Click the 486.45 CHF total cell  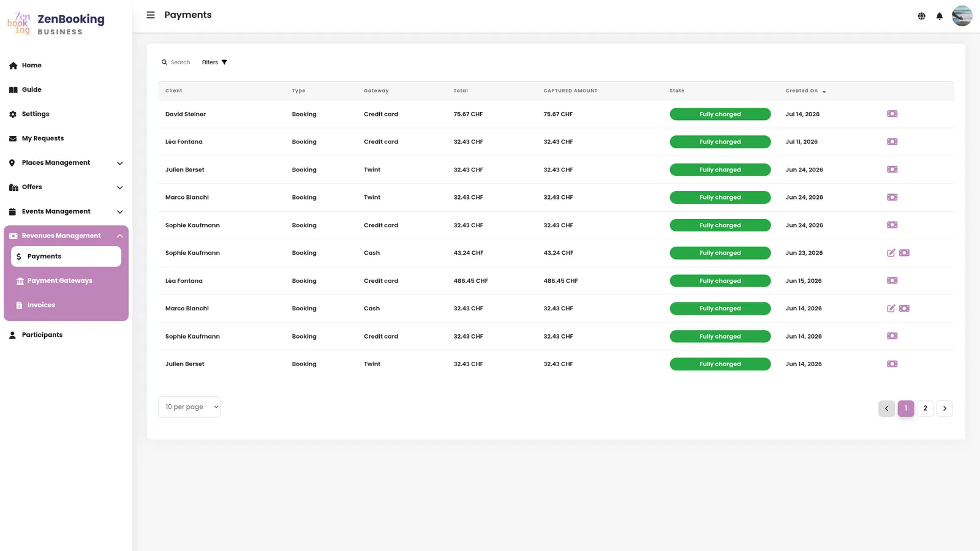[x=471, y=281]
